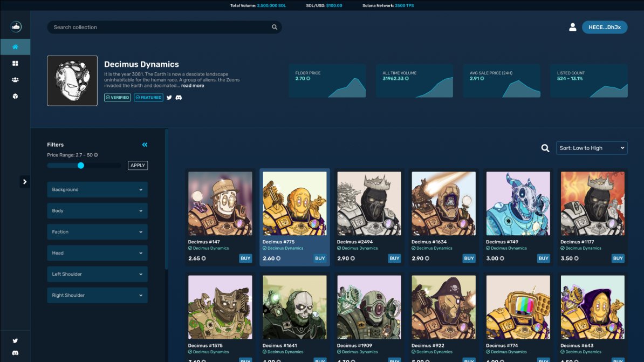644x362 pixels.
Task: Click the Decimus Dynamics heading
Action: 141,64
